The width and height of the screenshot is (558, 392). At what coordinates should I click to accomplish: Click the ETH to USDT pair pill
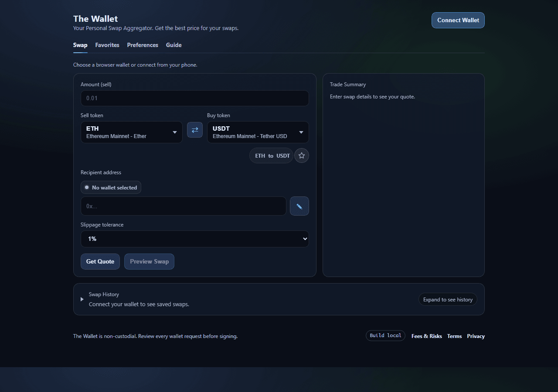click(x=271, y=155)
